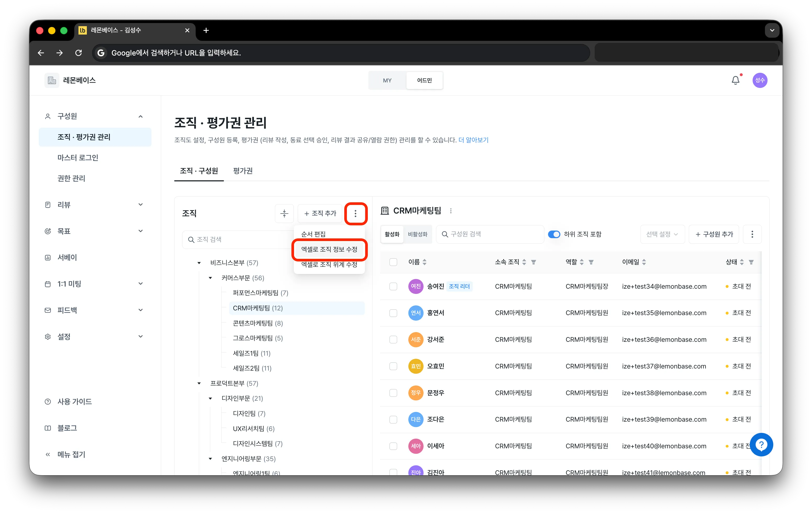Click the collapse-all organization tree icon

284,213
